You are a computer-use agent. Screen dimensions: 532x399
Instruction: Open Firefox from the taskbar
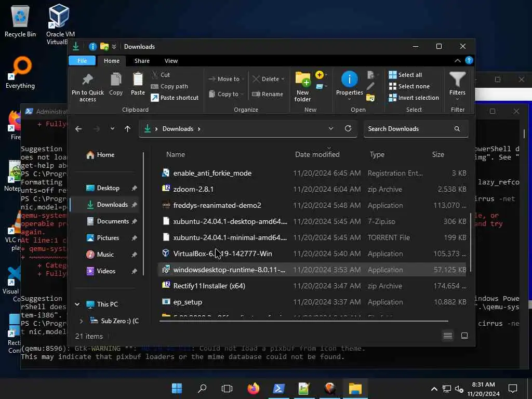pyautogui.click(x=253, y=388)
